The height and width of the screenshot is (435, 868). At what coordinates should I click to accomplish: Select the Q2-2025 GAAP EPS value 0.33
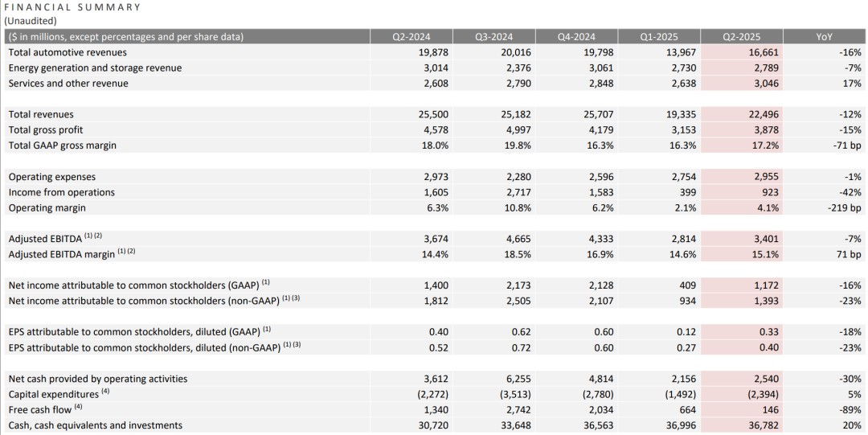click(769, 332)
